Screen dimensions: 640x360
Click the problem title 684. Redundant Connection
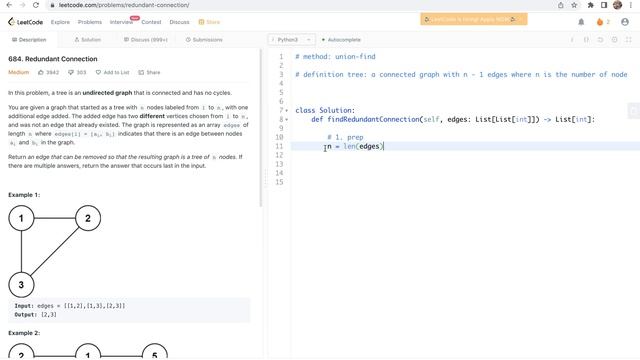(53, 59)
